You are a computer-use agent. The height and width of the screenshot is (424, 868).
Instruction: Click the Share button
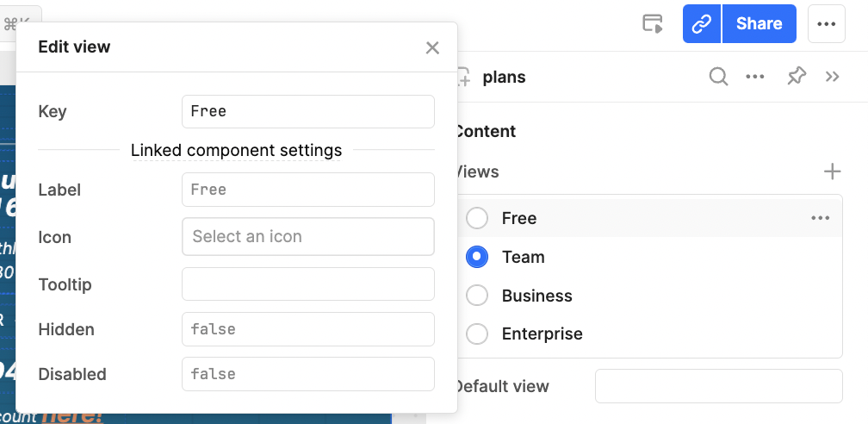tap(759, 24)
